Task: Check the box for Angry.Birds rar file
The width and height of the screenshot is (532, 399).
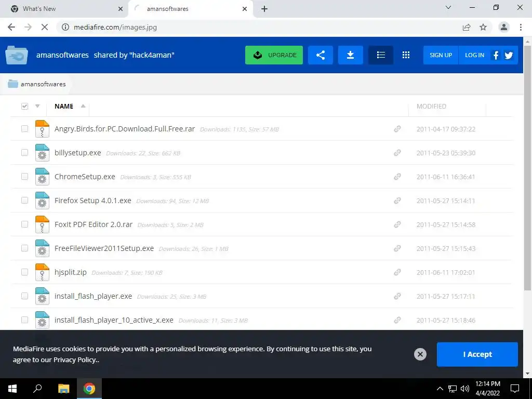Action: point(24,129)
